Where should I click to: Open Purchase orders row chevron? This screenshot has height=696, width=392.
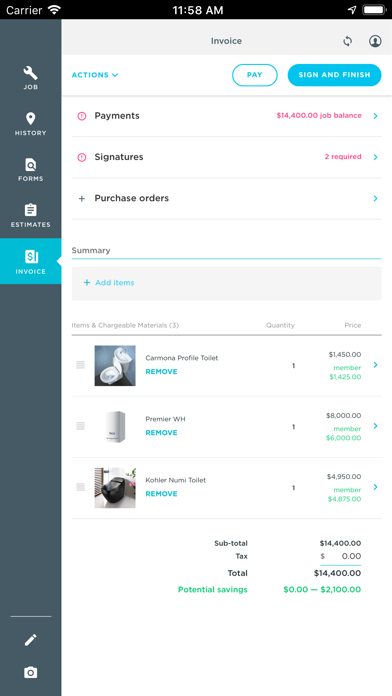(x=376, y=198)
